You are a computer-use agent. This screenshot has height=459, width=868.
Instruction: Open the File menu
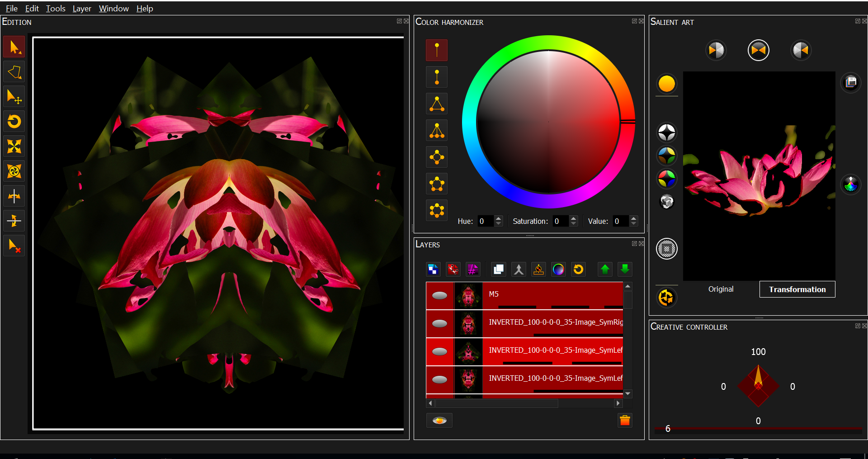coord(12,8)
